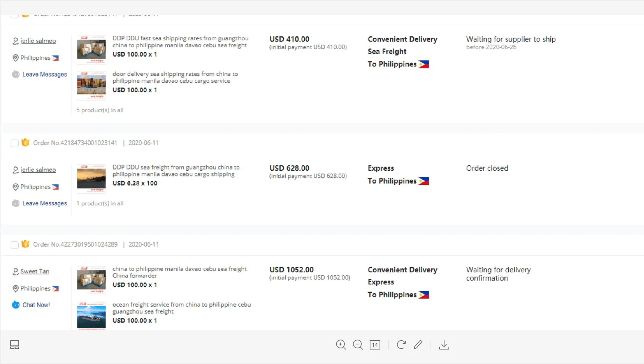
Task: Click the zoom out magnifier icon
Action: pyautogui.click(x=358, y=345)
